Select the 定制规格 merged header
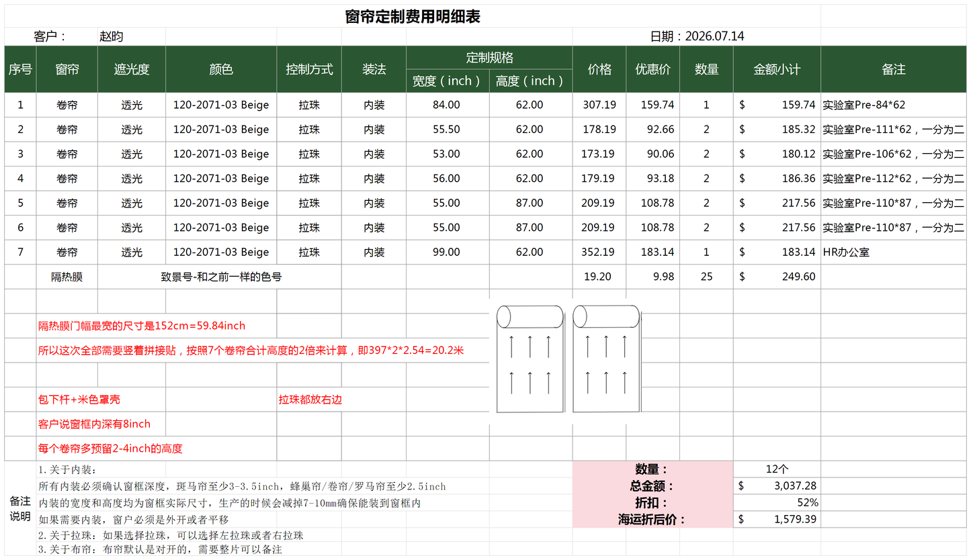 [x=489, y=58]
